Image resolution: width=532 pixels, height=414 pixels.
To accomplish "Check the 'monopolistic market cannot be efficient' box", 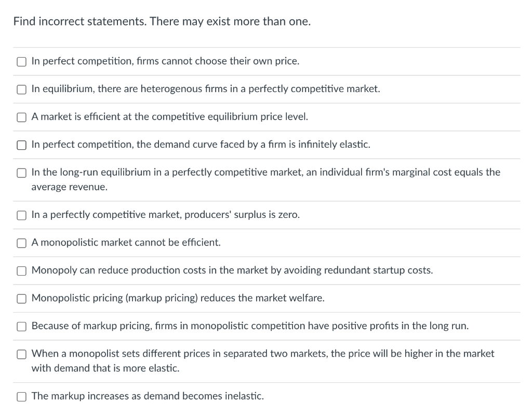I will [21, 243].
